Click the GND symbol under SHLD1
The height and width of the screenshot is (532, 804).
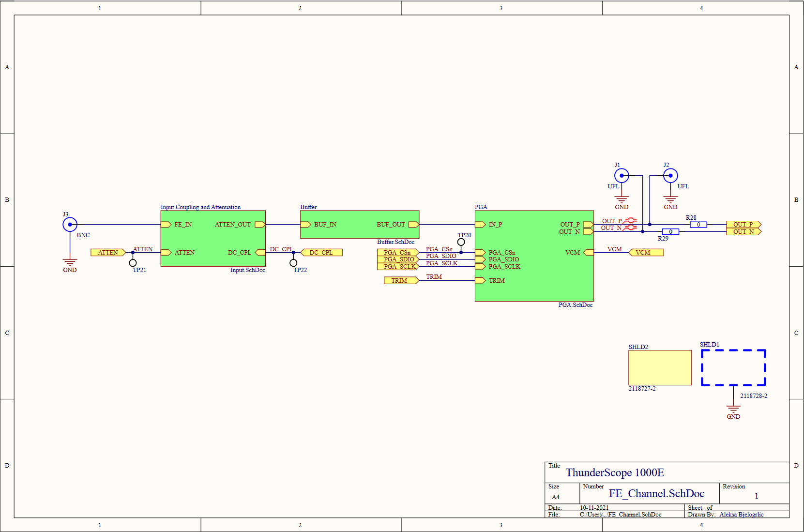coord(733,410)
